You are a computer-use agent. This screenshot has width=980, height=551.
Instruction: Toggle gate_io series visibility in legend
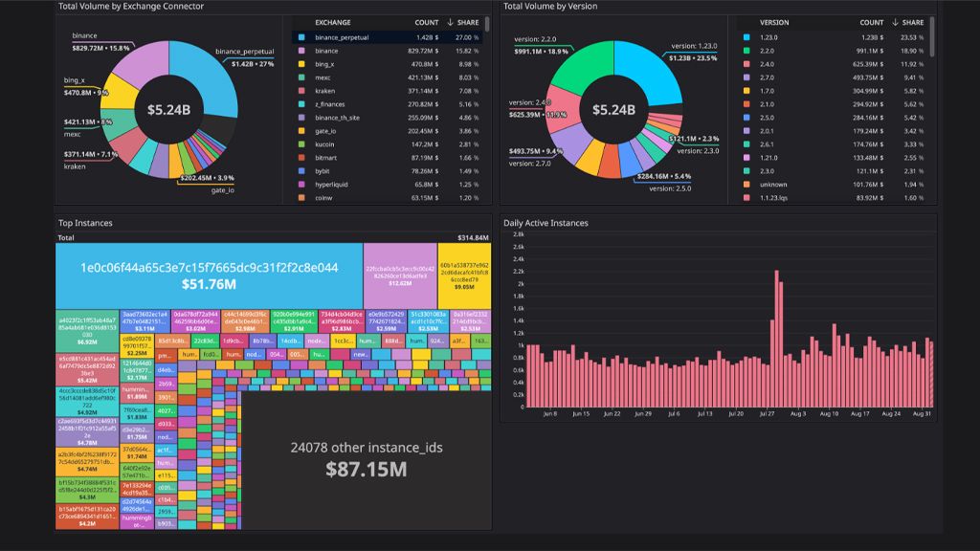[x=326, y=131]
